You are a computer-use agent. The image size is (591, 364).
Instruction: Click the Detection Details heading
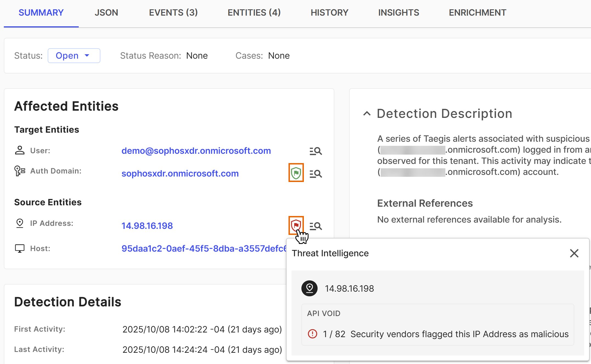[x=68, y=302]
